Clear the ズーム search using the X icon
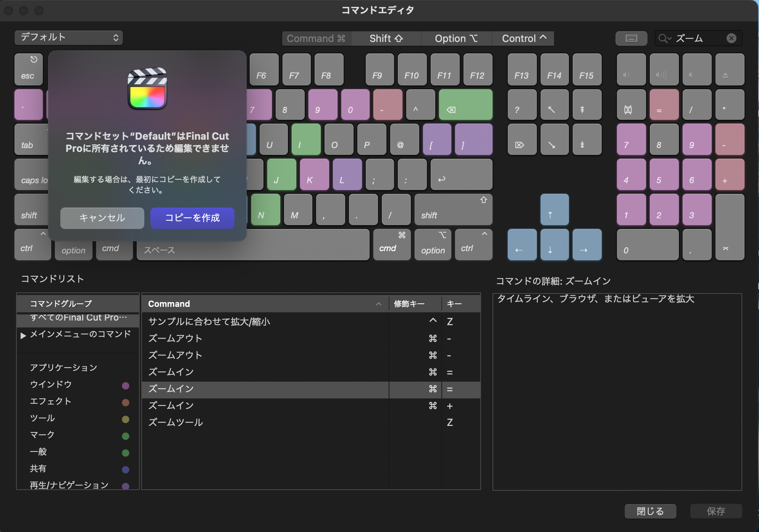759x532 pixels. pyautogui.click(x=732, y=38)
